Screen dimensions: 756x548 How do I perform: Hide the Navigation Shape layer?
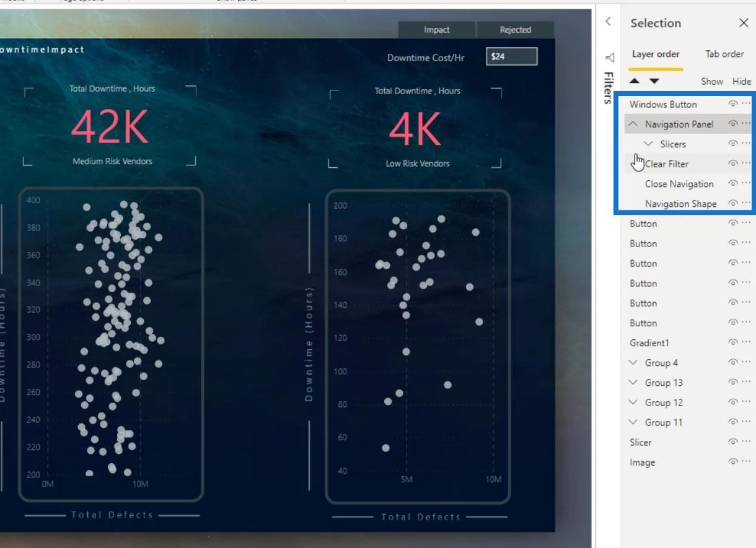pos(733,203)
